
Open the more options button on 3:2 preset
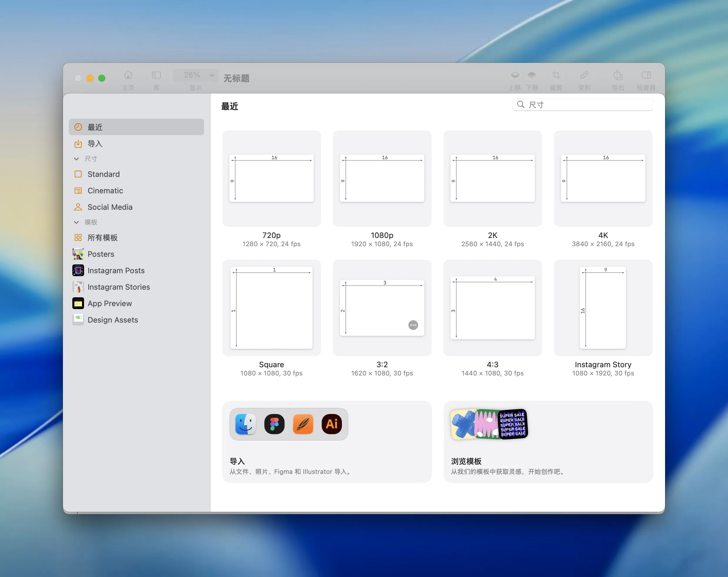tap(413, 325)
